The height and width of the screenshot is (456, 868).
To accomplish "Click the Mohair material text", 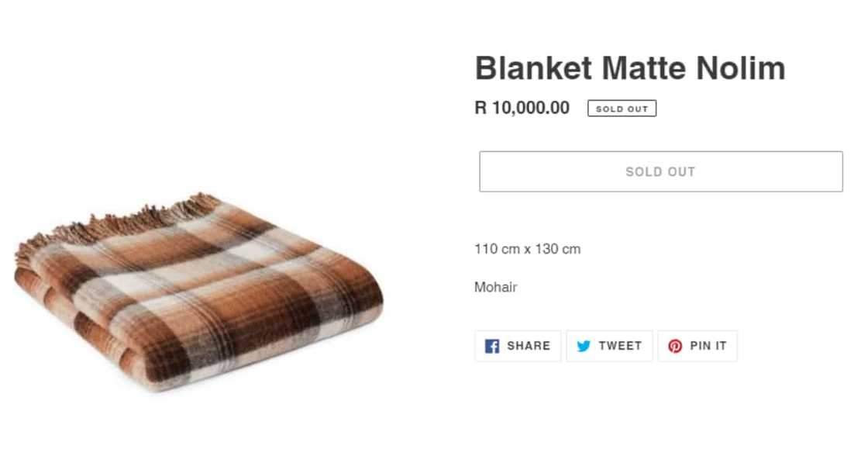I will pos(495,288).
